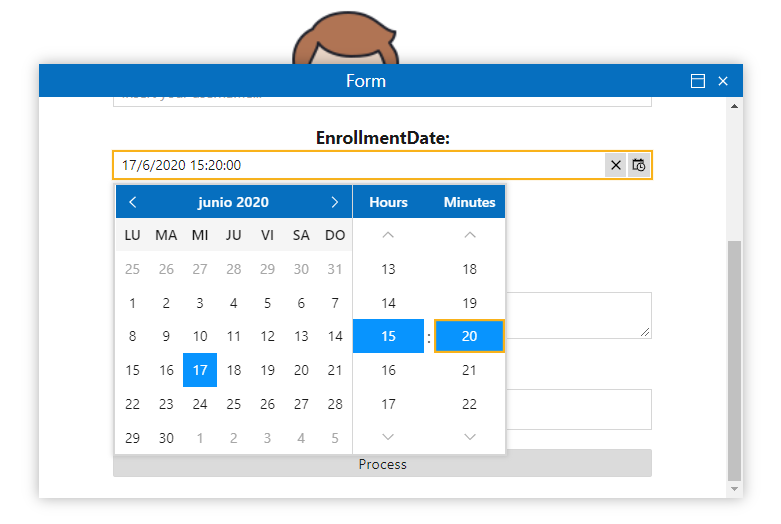Select hour 17 in Hours column
This screenshot has width=781, height=524.
click(388, 404)
